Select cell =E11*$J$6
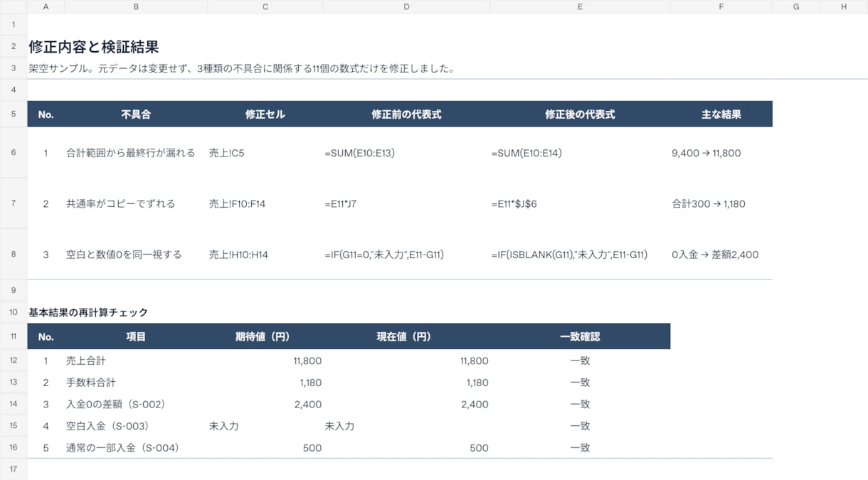This screenshot has width=868, height=480. 580,203
